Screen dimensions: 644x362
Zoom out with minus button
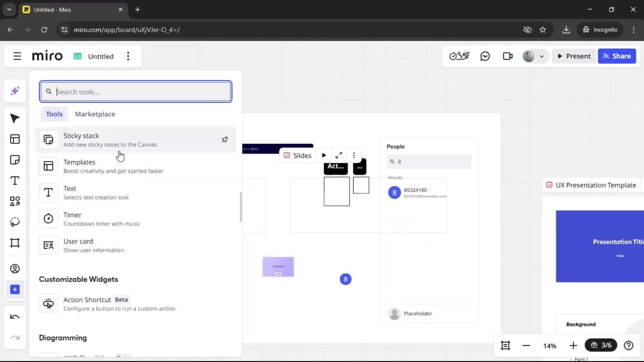(526, 346)
